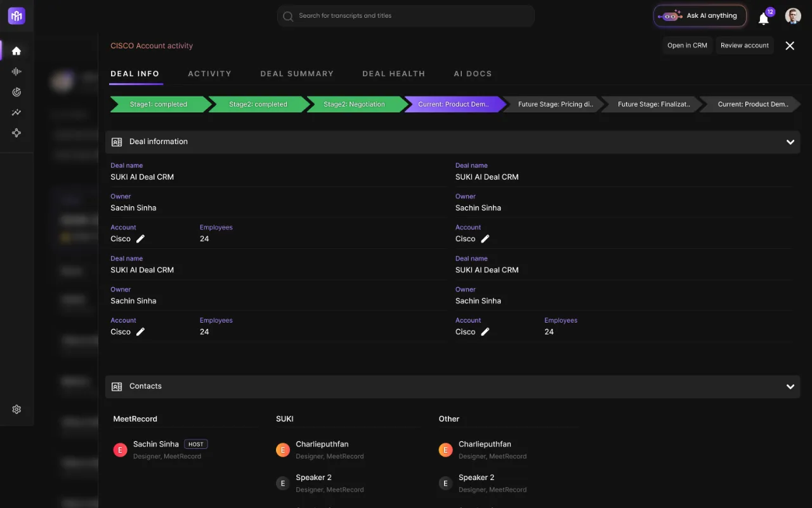Click the Ask AI anything button
This screenshot has width=812, height=508.
click(x=700, y=16)
